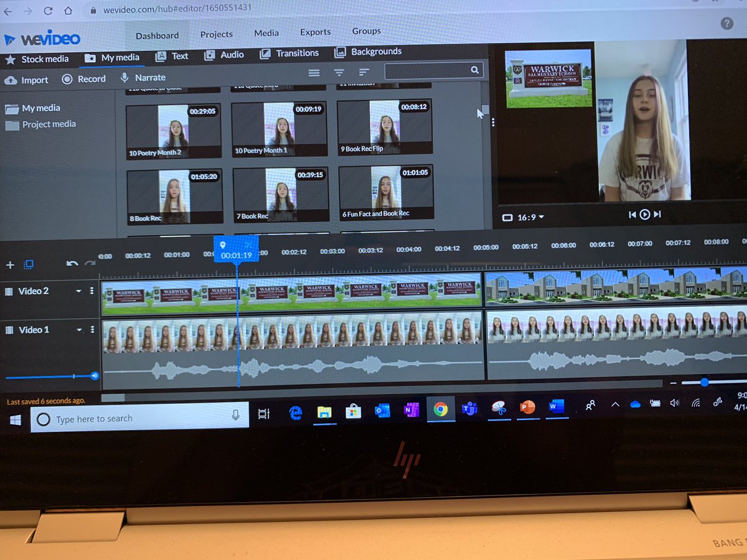Select the 10 Poetry Month 2 clip
The image size is (747, 560).
tap(173, 131)
